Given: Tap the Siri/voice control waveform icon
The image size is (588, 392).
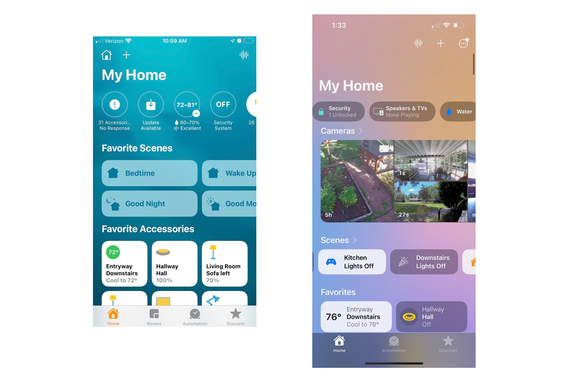Looking at the screenshot, I should coord(244,55).
